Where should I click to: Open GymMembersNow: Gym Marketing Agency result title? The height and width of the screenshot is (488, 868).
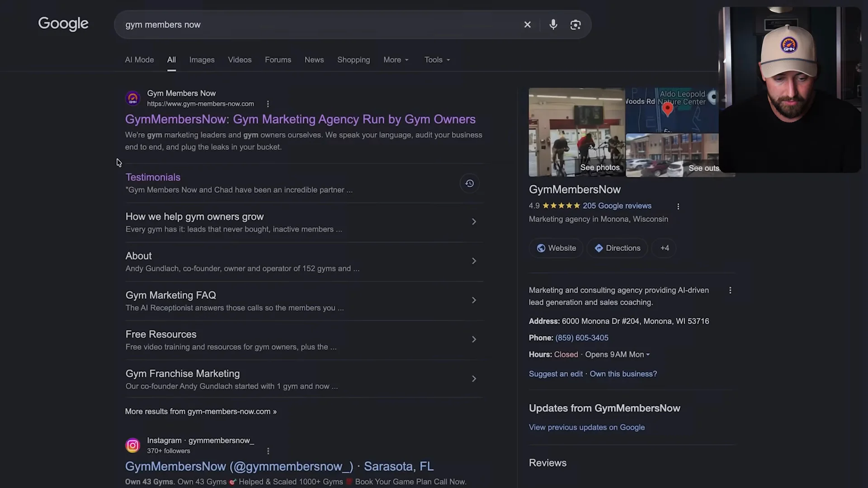coord(300,119)
